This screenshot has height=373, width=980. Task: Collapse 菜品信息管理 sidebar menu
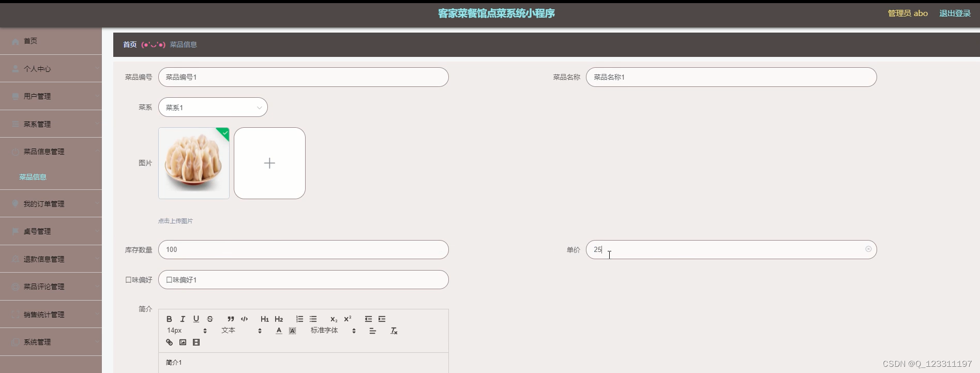[51, 152]
